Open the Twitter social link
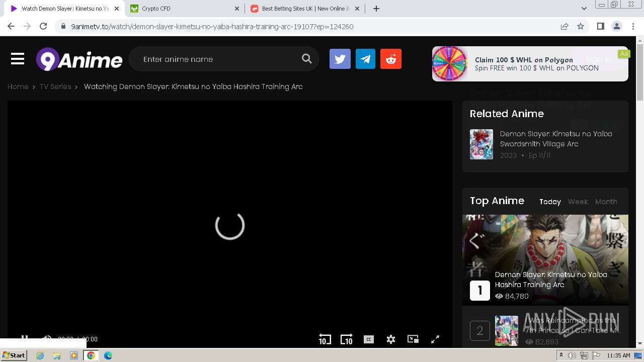This screenshot has width=644, height=362. click(340, 59)
